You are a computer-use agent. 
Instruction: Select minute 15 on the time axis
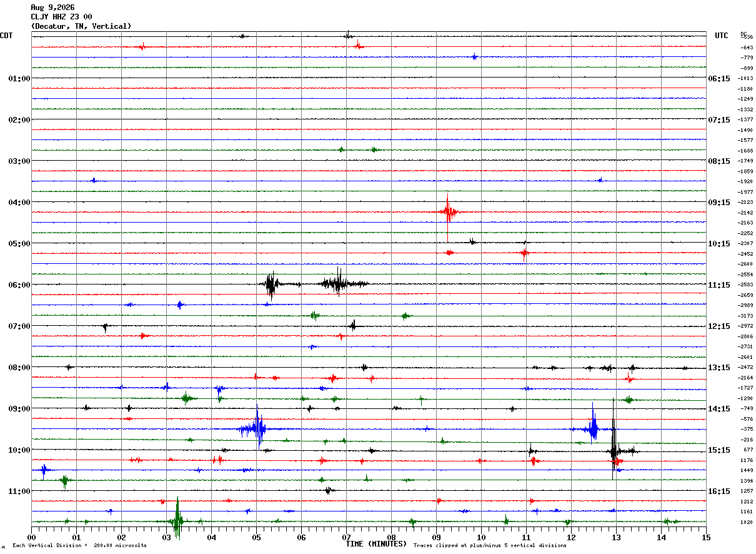pos(706,537)
